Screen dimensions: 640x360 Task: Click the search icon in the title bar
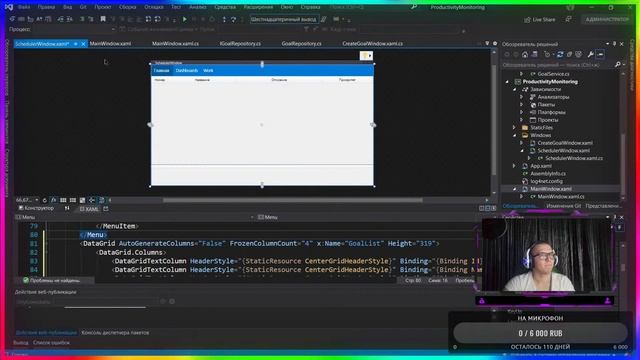click(x=413, y=7)
